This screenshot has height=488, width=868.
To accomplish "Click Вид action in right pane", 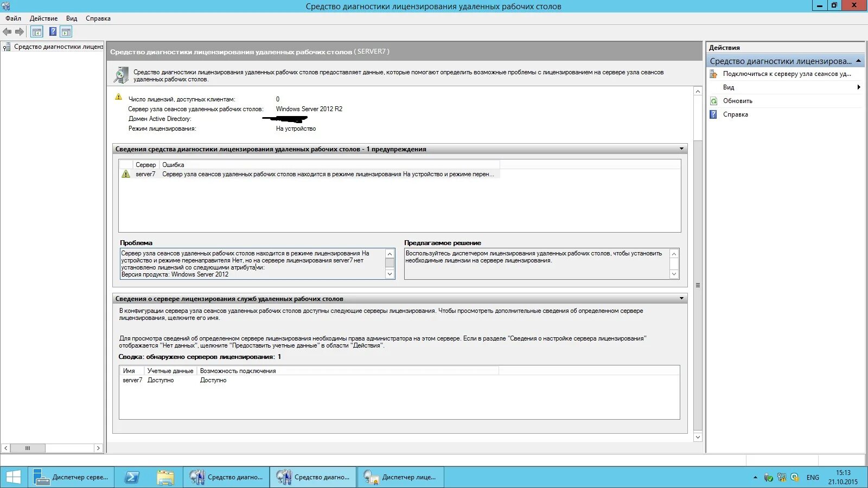I will click(x=729, y=87).
